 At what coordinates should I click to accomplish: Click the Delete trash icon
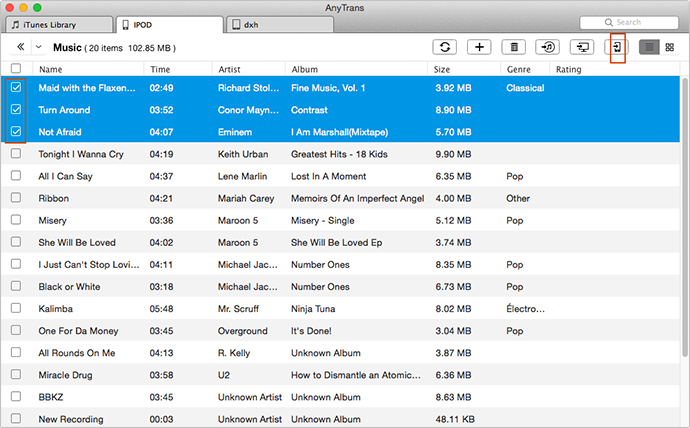[x=514, y=47]
